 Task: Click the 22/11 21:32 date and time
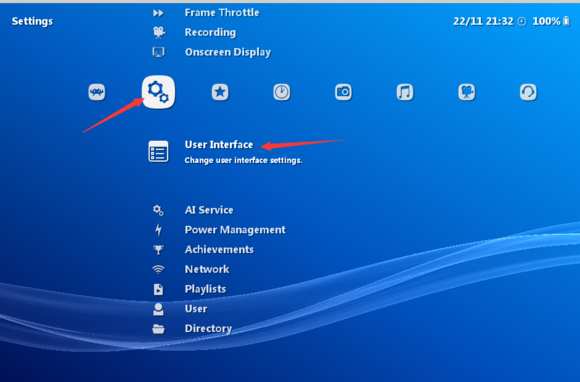click(x=483, y=21)
